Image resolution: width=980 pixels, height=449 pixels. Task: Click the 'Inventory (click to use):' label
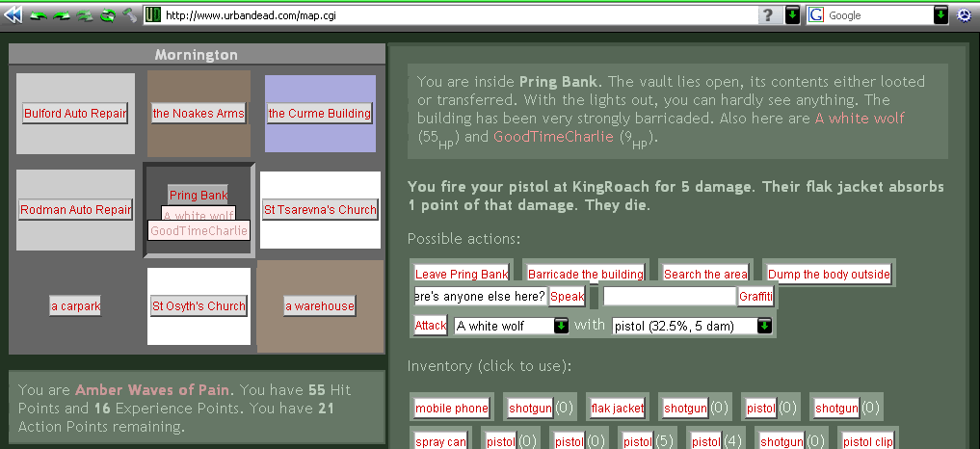490,366
